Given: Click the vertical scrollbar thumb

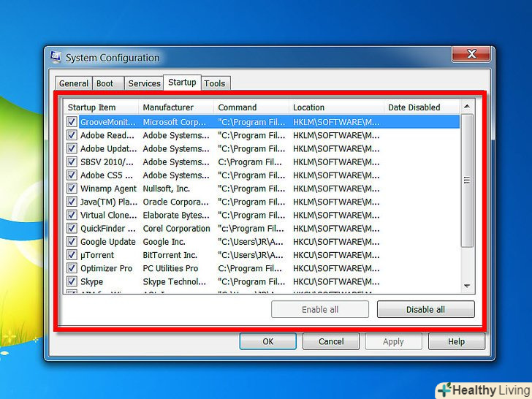Looking at the screenshot, I should point(467,180).
